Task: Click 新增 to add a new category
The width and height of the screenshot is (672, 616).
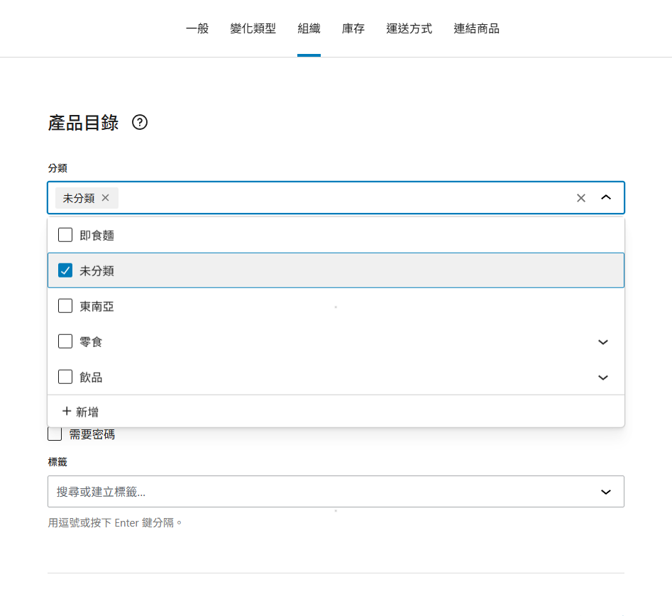Action: coord(80,412)
